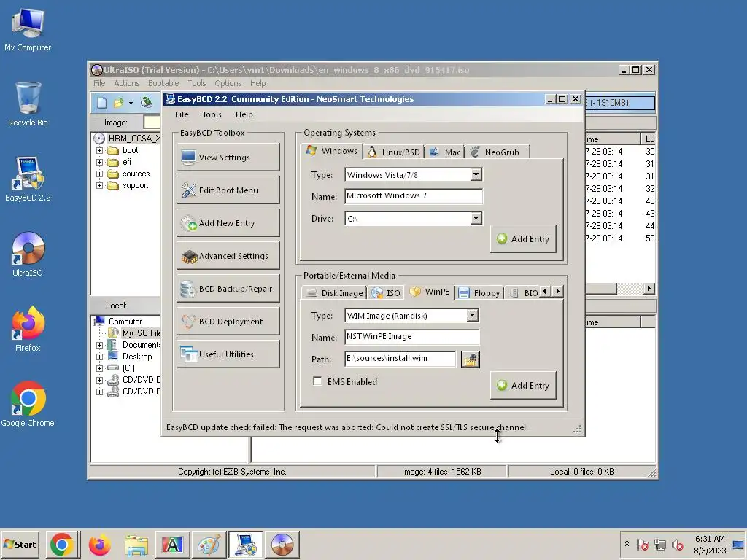Expand the efi folder in UltraISO tree
The height and width of the screenshot is (560, 747).
pyautogui.click(x=99, y=162)
